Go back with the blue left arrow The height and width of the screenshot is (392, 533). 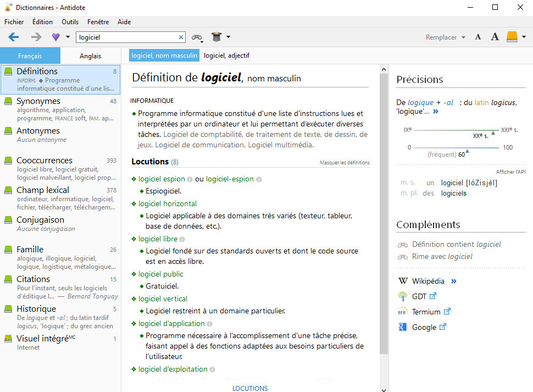click(x=14, y=37)
